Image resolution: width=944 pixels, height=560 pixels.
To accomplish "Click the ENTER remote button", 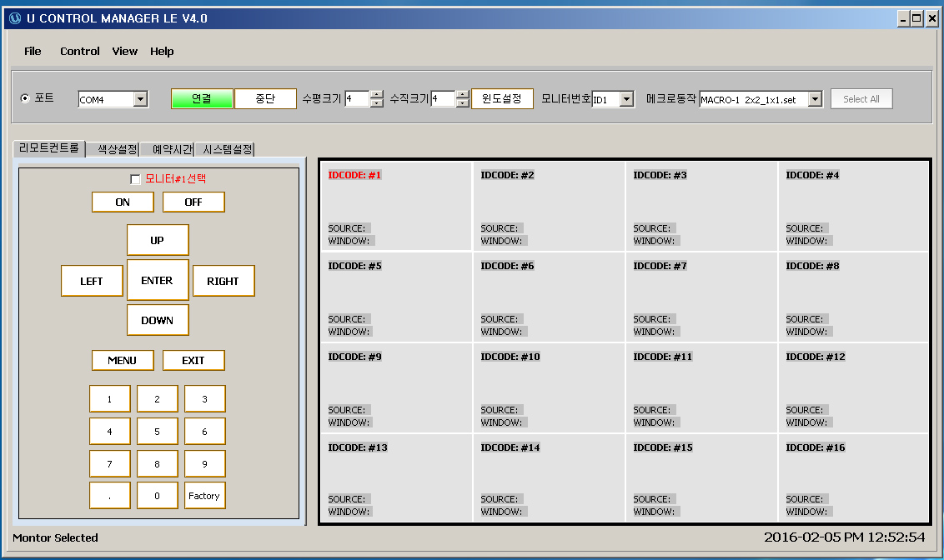I will tap(158, 280).
